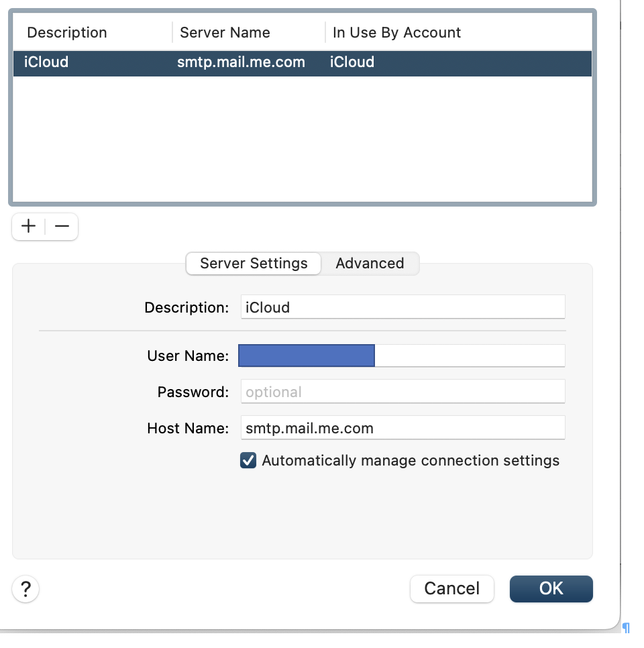Click the In Use By Account header

(x=396, y=33)
